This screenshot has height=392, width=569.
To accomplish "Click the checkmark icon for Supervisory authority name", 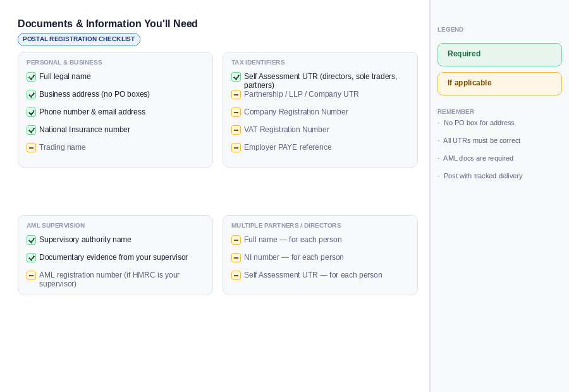I will point(32,240).
